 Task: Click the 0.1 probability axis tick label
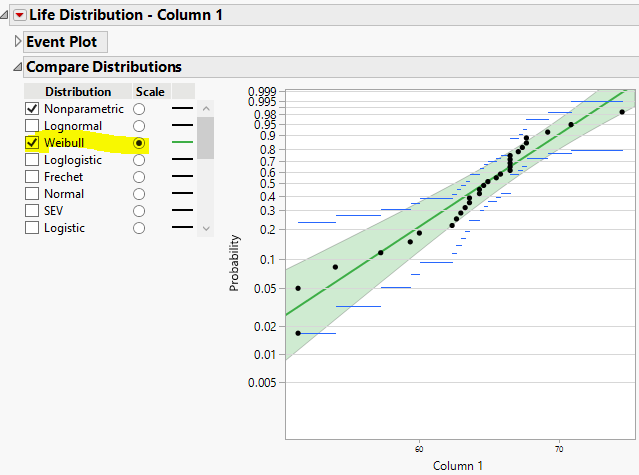tap(268, 259)
